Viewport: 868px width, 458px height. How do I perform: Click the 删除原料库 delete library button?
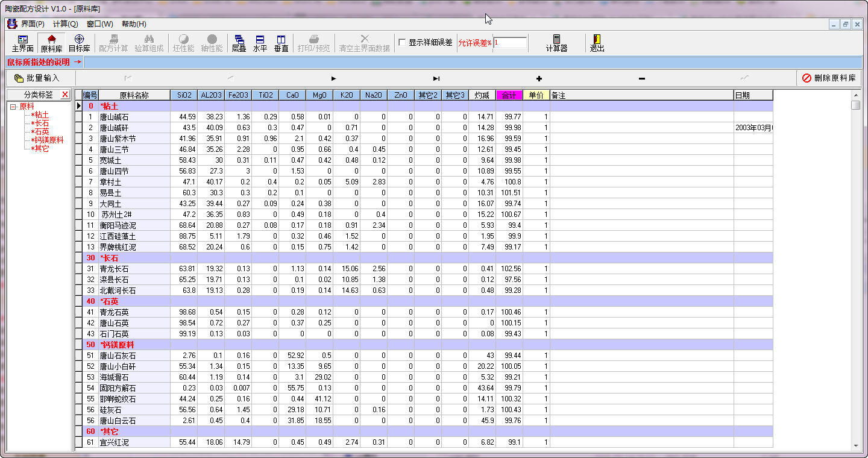click(829, 78)
